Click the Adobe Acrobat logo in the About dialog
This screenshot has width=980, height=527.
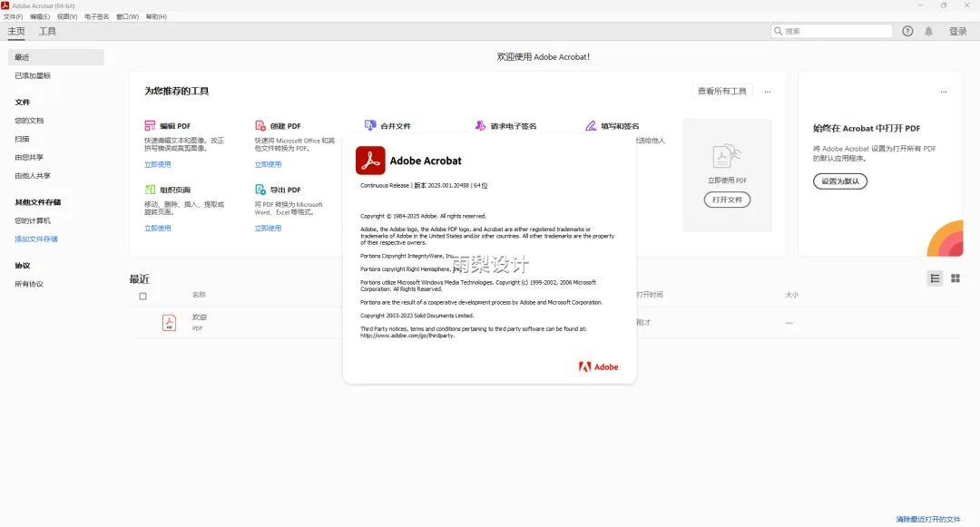click(x=370, y=161)
